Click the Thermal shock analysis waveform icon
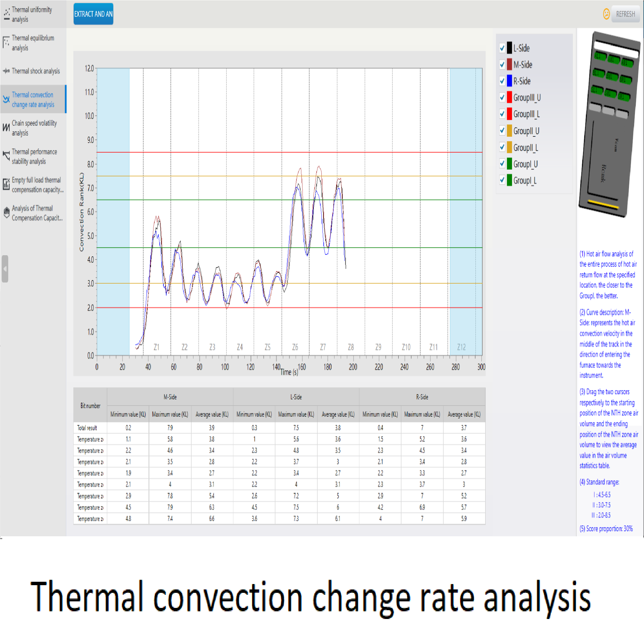The height and width of the screenshot is (644, 644). tap(6, 71)
